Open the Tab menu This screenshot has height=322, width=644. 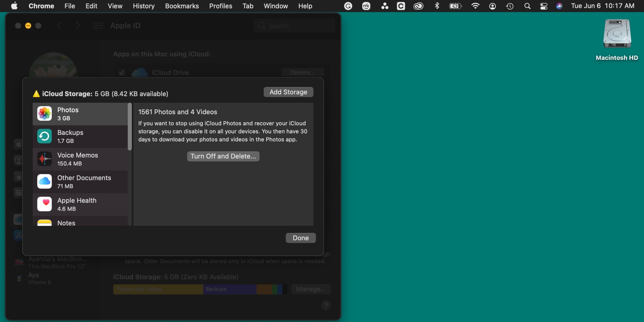tap(248, 6)
